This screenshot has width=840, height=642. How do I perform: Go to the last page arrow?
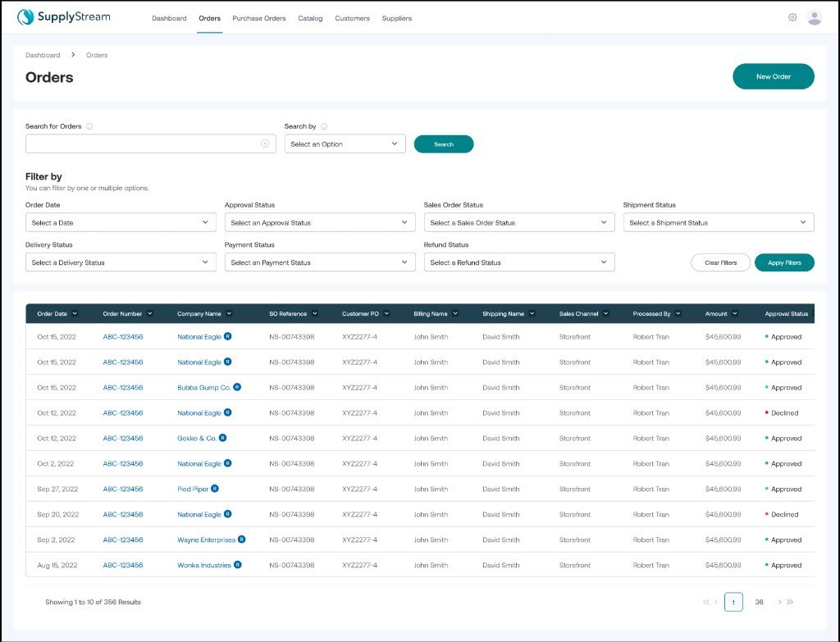click(790, 602)
